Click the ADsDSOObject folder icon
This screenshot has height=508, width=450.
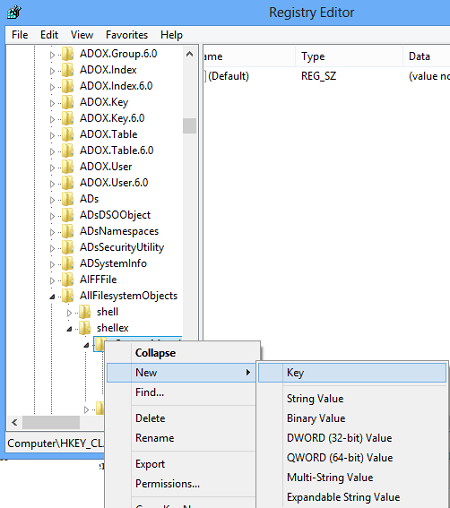pos(68,215)
